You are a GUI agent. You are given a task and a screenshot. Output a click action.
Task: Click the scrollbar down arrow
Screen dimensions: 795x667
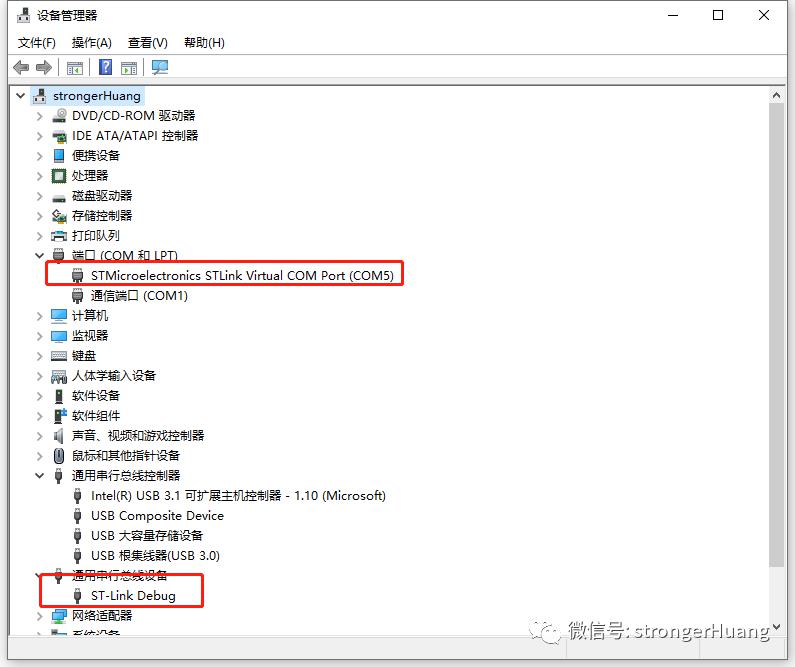pos(776,627)
